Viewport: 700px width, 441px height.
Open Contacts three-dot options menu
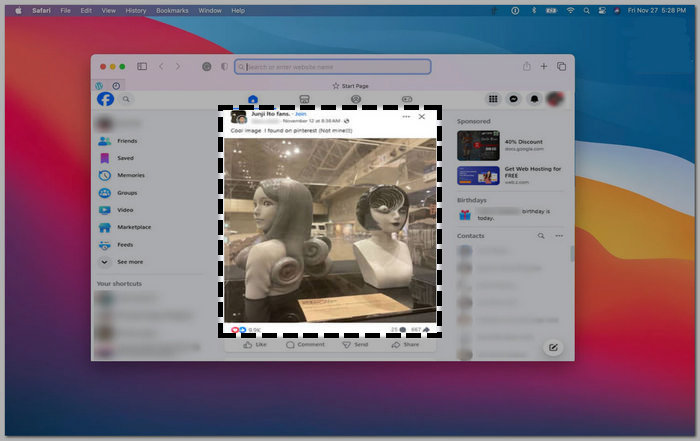[x=559, y=236]
